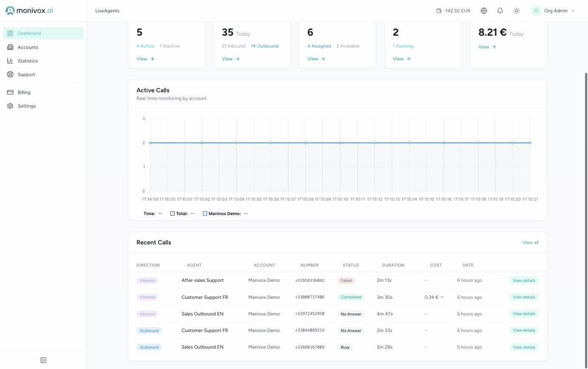Click the Support lifebuoy icon
Screen dimensions: 588x369
coord(10,74)
